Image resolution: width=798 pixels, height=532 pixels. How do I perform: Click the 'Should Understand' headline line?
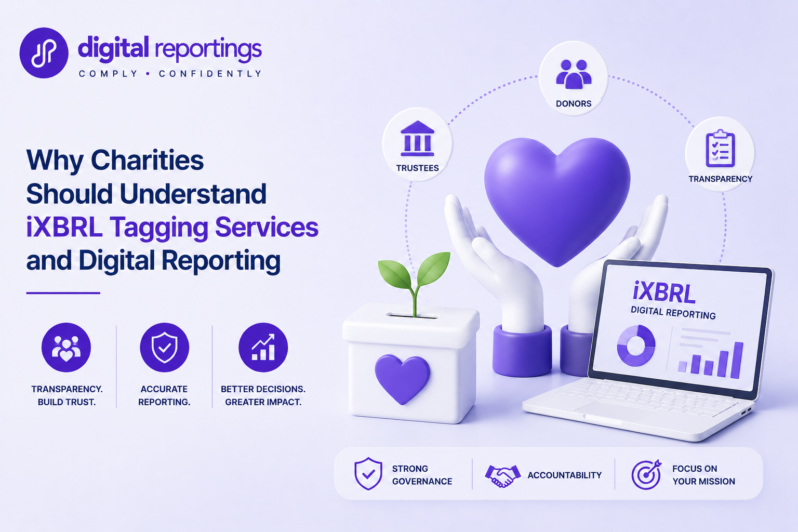[147, 194]
